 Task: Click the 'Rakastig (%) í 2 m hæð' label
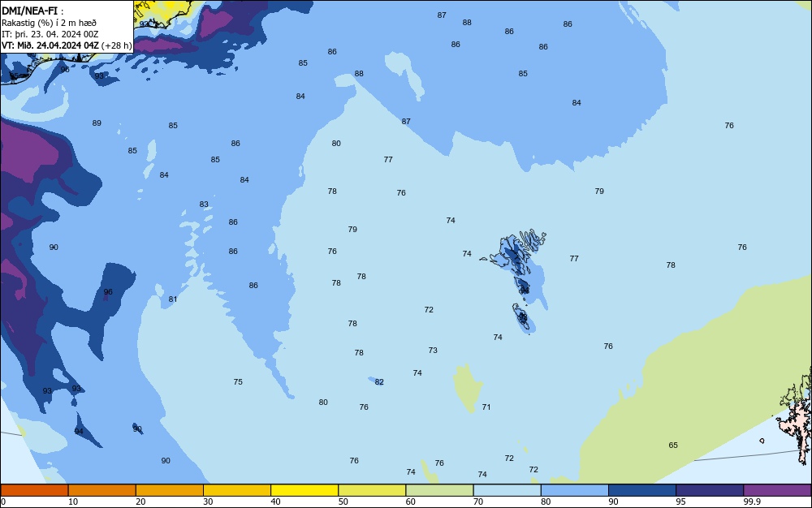(50, 23)
